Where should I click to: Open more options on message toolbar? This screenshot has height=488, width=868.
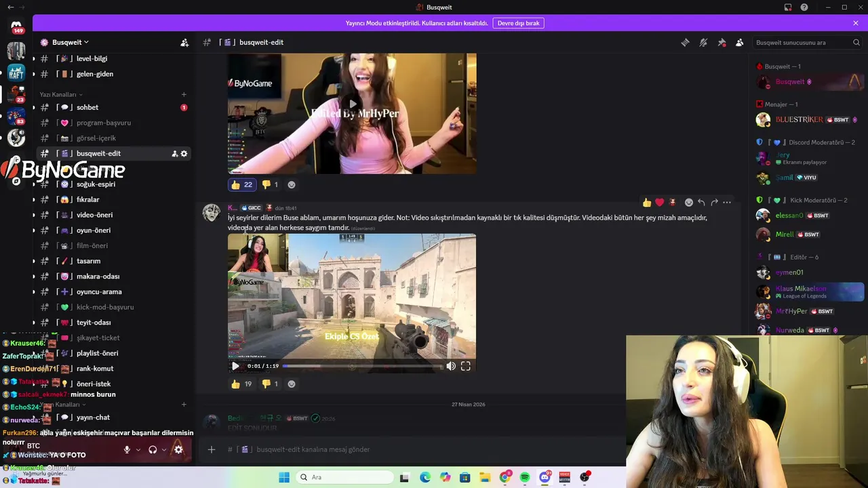point(727,202)
